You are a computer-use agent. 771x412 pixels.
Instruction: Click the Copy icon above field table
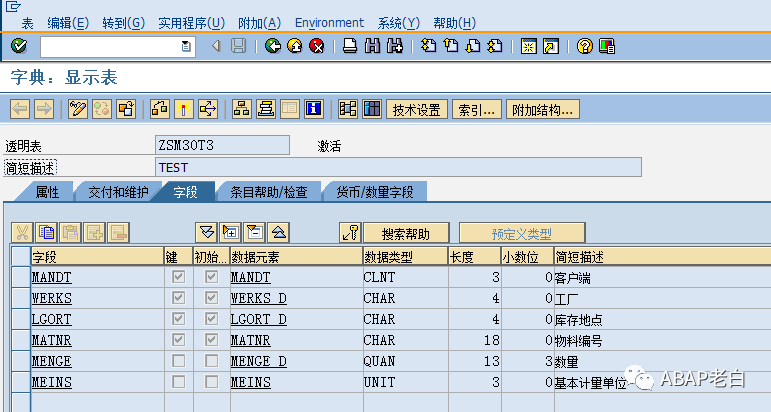47,232
